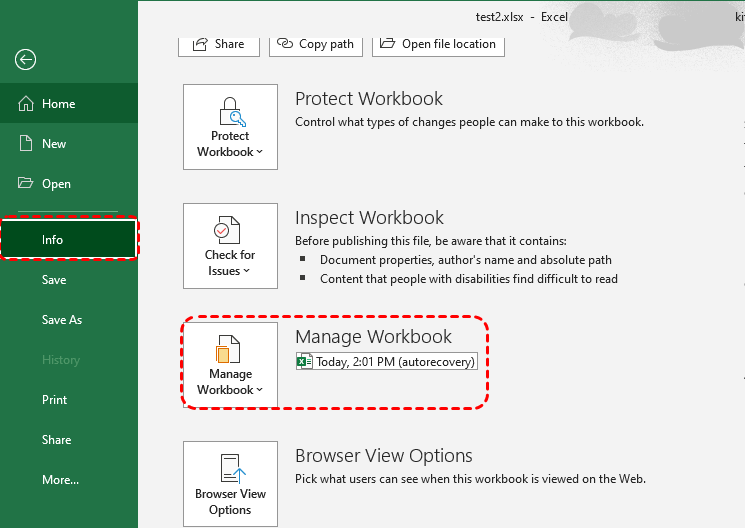Viewport: 745px width, 528px height.
Task: Click More... at bottom of sidebar
Action: click(x=60, y=480)
